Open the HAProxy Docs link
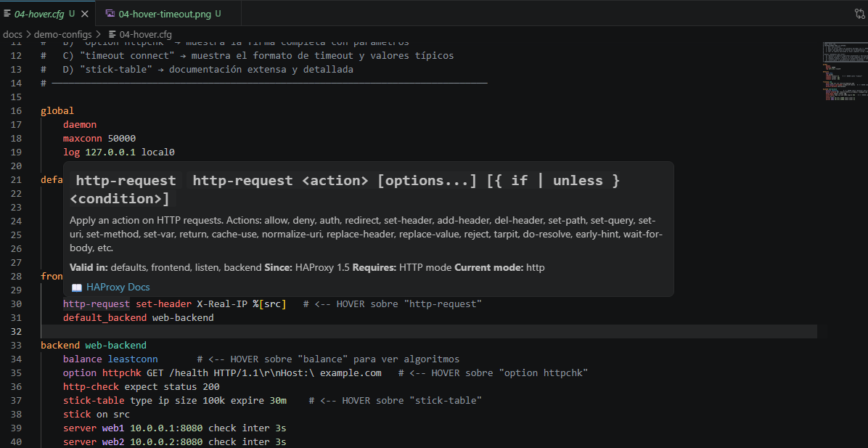This screenshot has width=868, height=448. pyautogui.click(x=118, y=287)
